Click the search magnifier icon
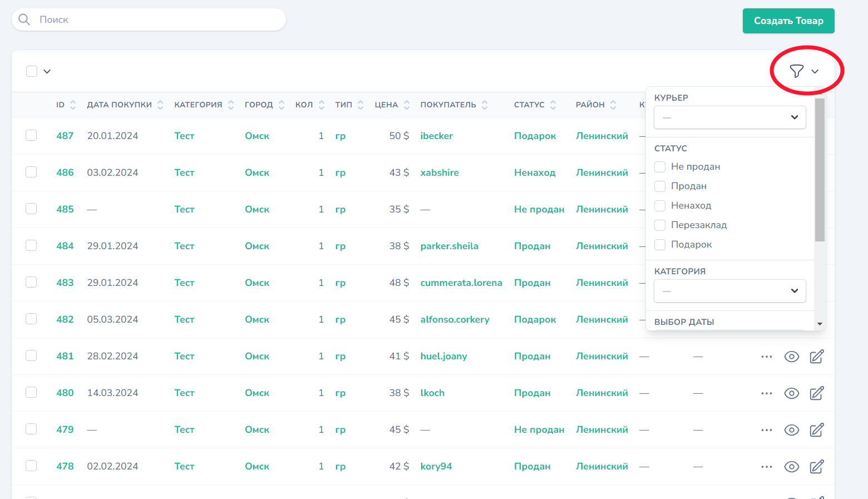 (24, 19)
